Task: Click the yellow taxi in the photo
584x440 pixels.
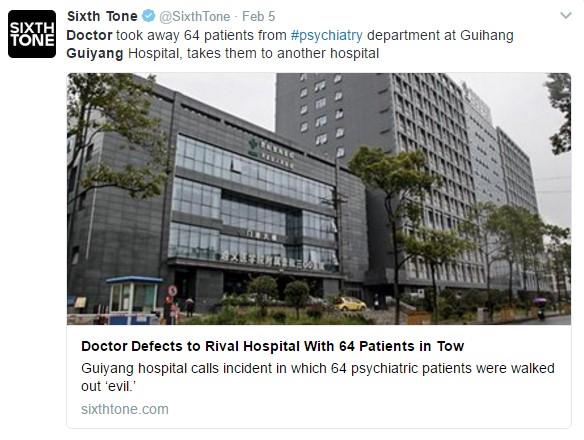Action: [350, 304]
